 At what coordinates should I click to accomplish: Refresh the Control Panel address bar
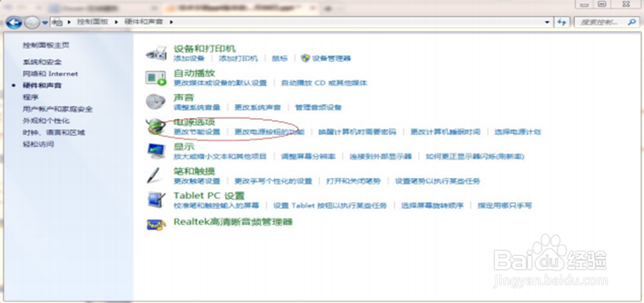click(x=562, y=22)
